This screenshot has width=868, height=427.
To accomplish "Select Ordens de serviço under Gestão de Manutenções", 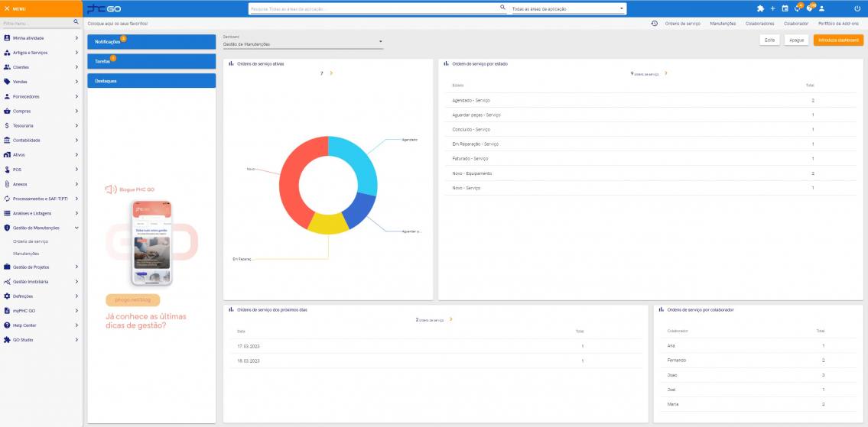I will [31, 241].
